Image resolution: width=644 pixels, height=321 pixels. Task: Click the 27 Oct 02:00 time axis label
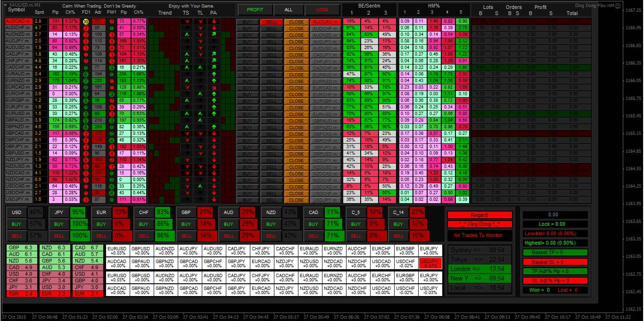pyautogui.click(x=105, y=317)
